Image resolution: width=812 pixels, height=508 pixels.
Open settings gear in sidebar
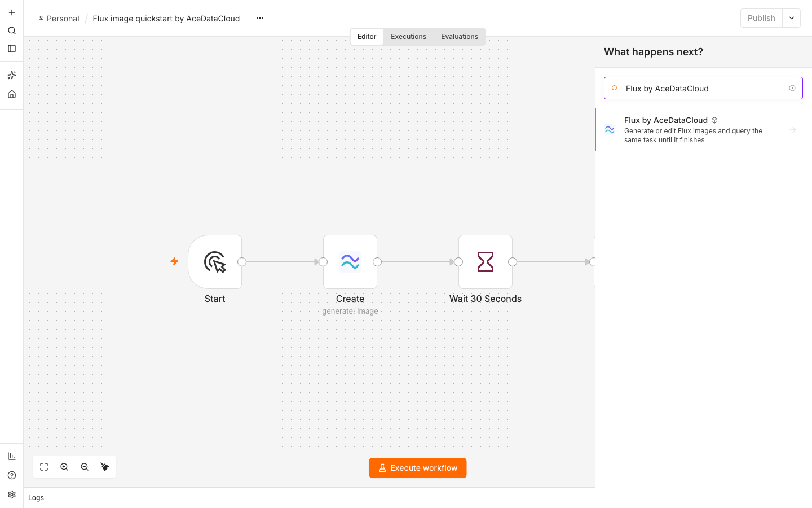12,494
